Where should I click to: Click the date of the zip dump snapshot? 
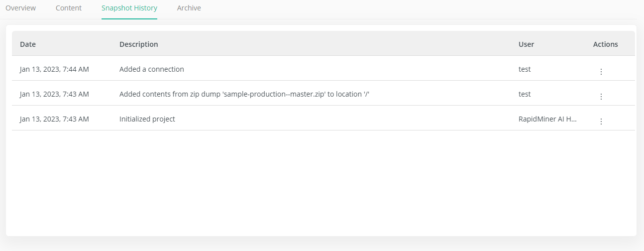coord(54,94)
